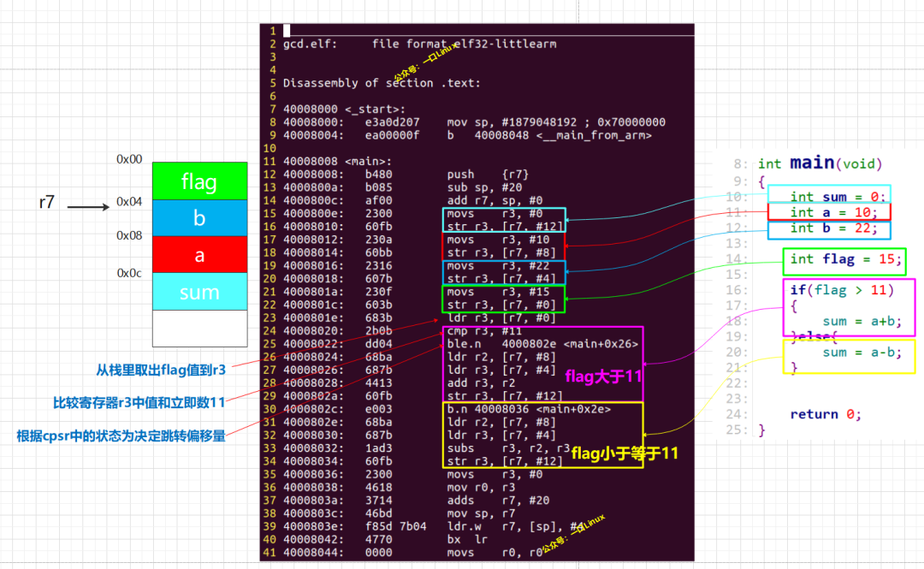This screenshot has width=924, height=569.
Task: Select the 'sum = a+b;' source line
Action: point(862,322)
